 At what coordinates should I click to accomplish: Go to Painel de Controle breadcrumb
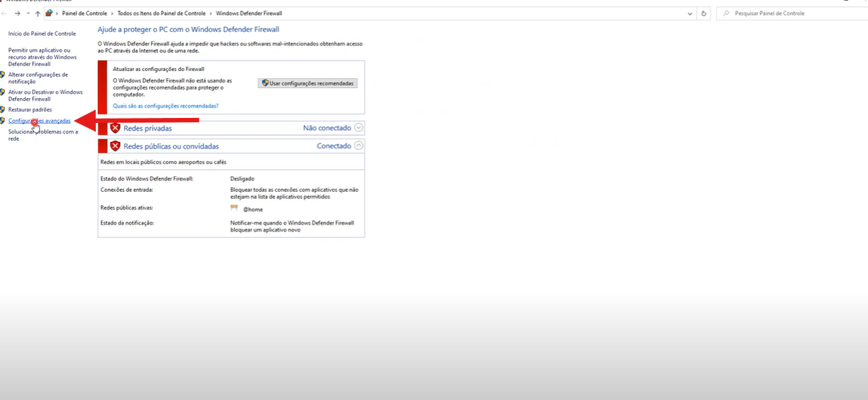pos(85,13)
